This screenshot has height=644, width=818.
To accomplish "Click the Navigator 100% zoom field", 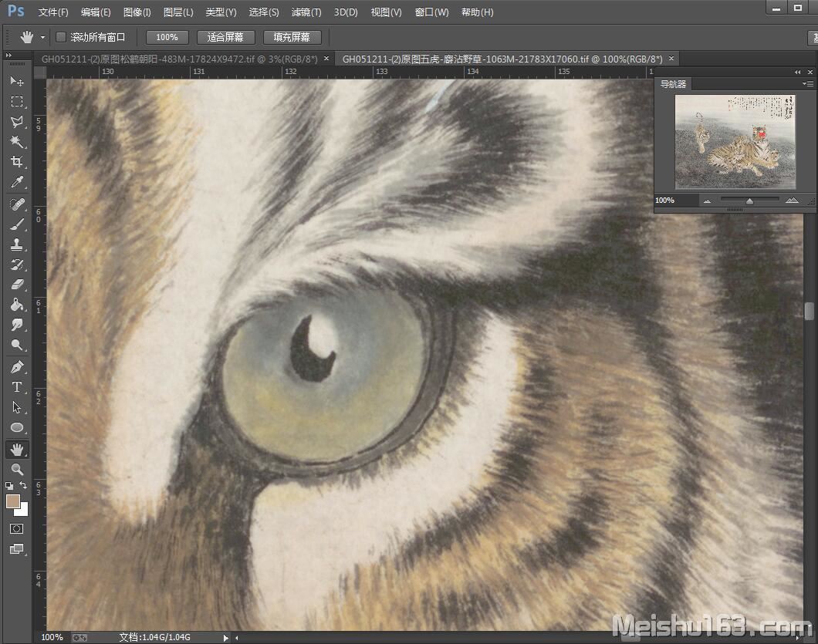I will point(676,201).
